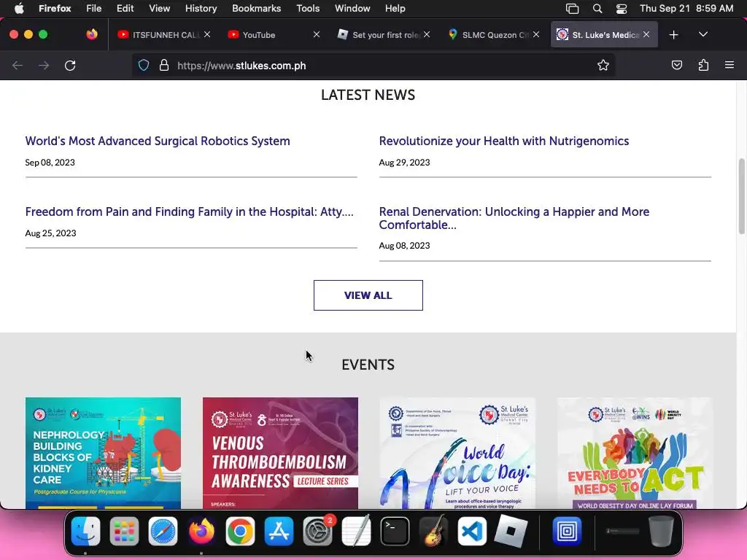Screen dimensions: 747x560
Task: Open a new tab with the plus button
Action: [x=673, y=35]
